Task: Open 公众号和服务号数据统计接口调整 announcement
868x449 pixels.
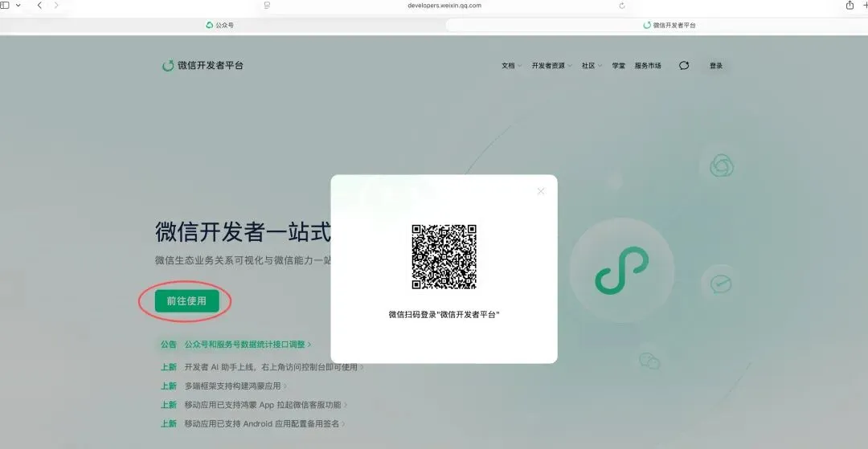Action: [248, 345]
